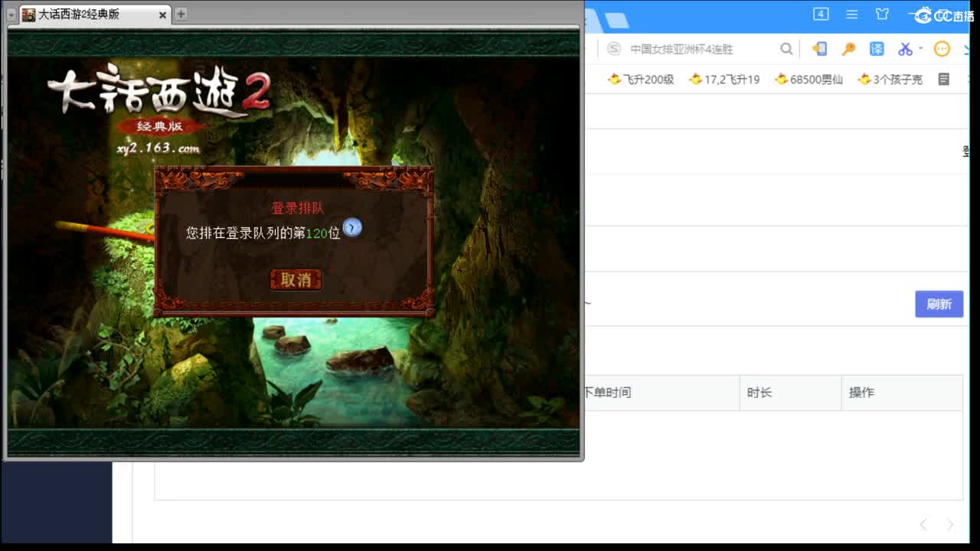
Task: Click the light inactive browser tab
Action: pos(616,20)
